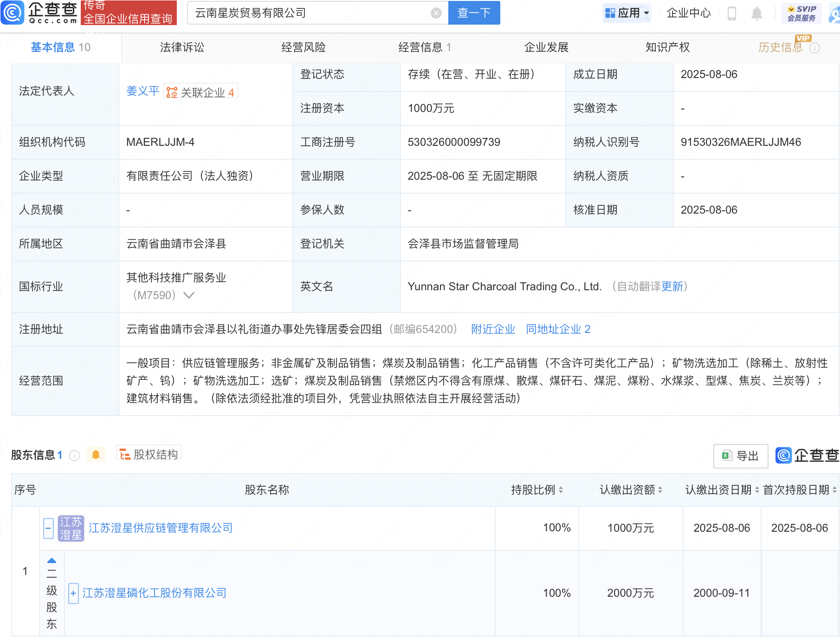The image size is (840, 639).
Task: Open the 历史信息 VIP tab
Action: (781, 47)
